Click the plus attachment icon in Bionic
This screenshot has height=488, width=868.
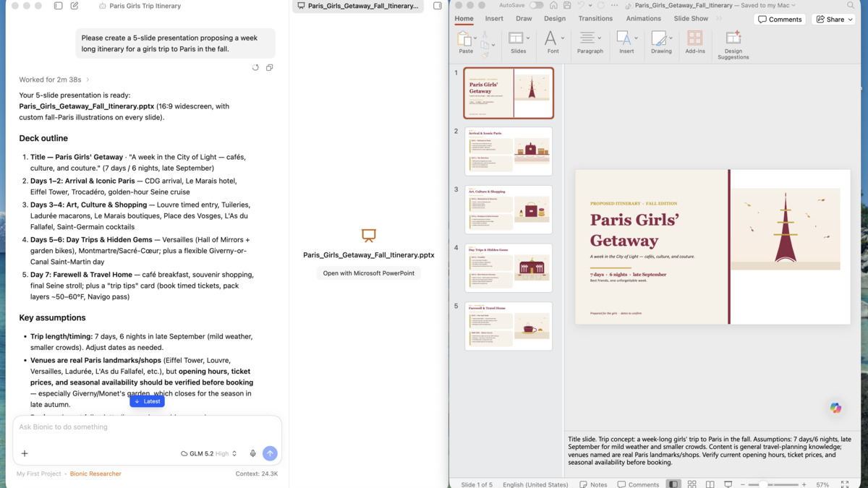coord(25,453)
